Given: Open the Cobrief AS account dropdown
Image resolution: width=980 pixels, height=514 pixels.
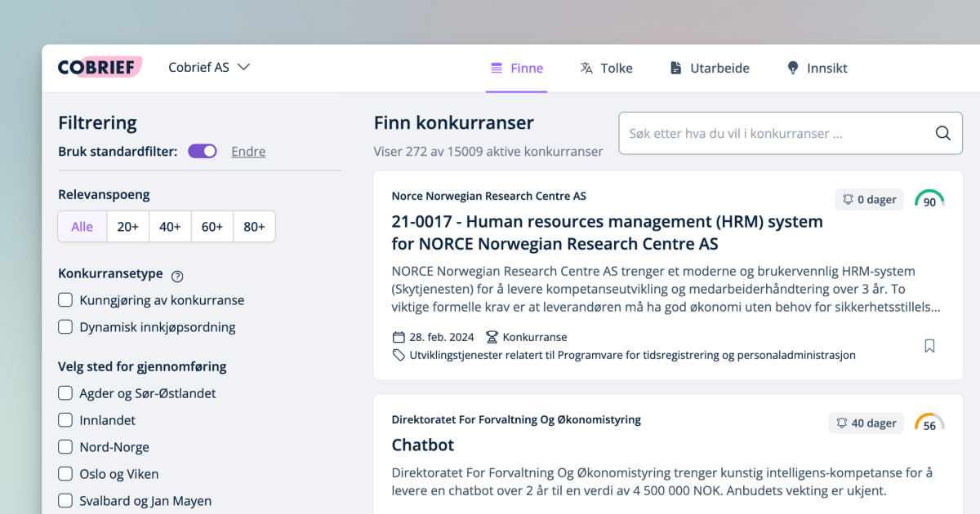Looking at the screenshot, I should [209, 68].
